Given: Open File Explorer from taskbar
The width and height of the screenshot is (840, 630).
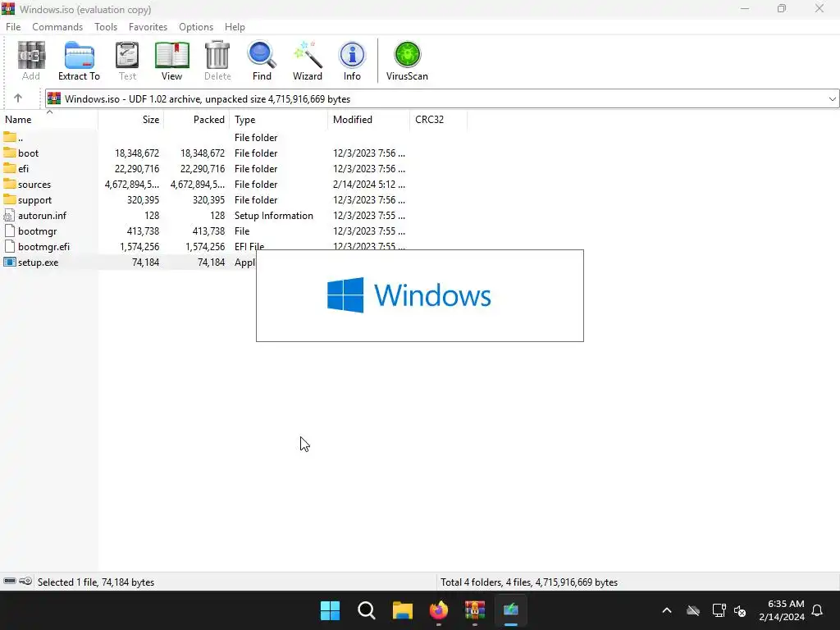Looking at the screenshot, I should (403, 610).
